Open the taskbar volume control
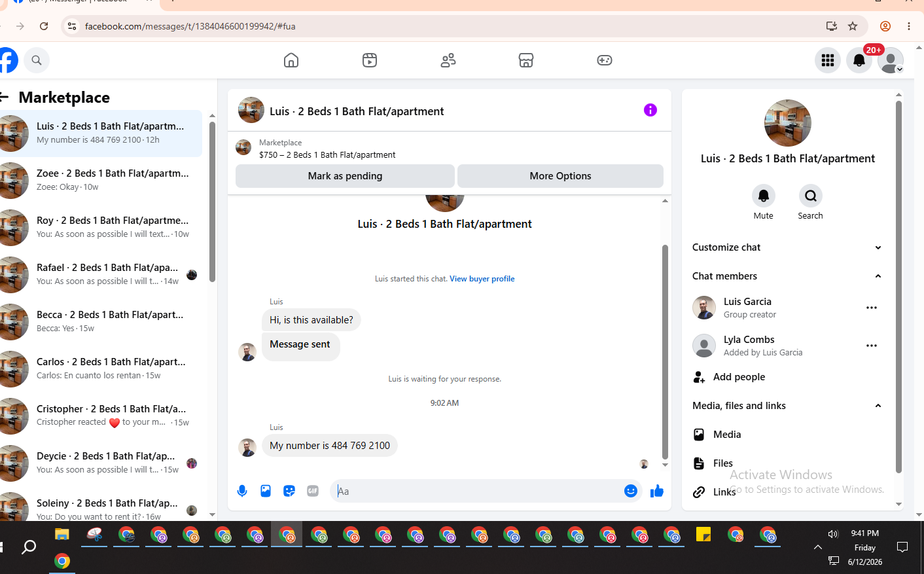The image size is (924, 574). point(833,534)
